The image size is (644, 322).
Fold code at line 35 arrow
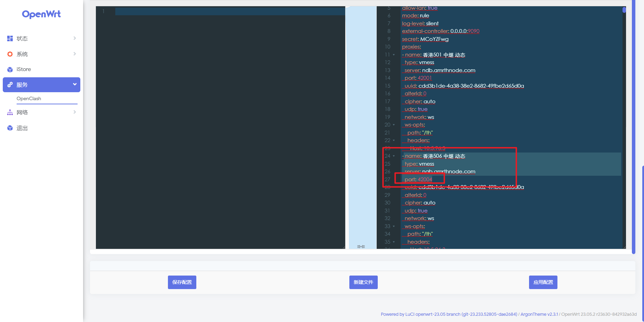click(394, 242)
